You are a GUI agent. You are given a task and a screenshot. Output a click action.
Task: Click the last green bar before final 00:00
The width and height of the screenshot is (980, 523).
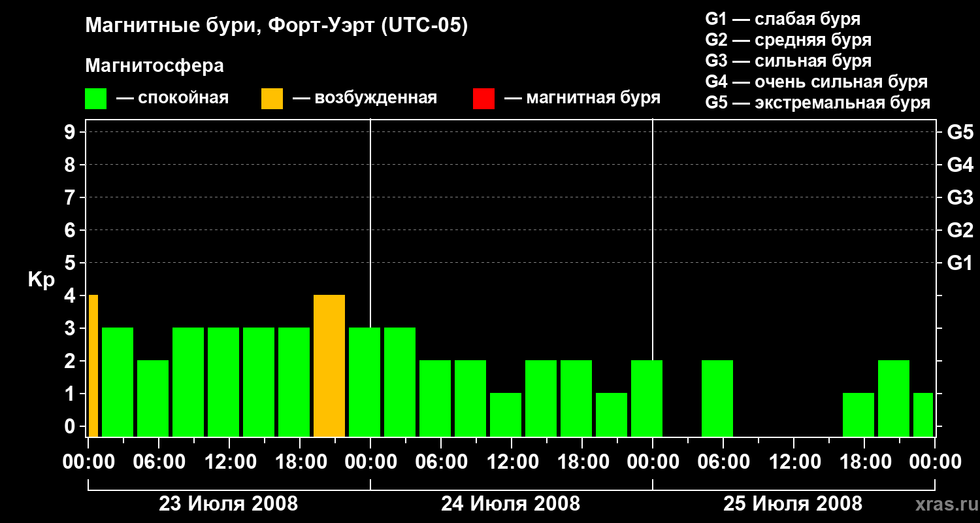coord(923,415)
